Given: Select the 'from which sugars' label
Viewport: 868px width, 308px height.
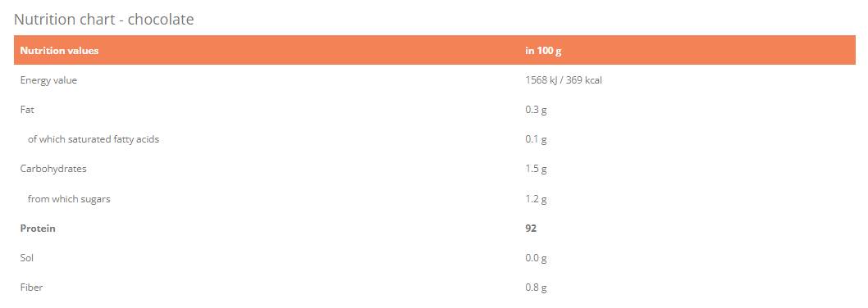Looking at the screenshot, I should coord(69,198).
